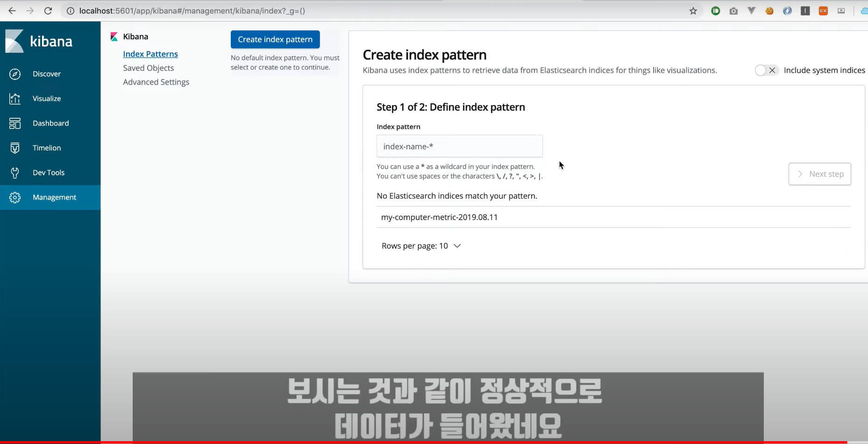Click the green circle extension icon

pos(716,11)
